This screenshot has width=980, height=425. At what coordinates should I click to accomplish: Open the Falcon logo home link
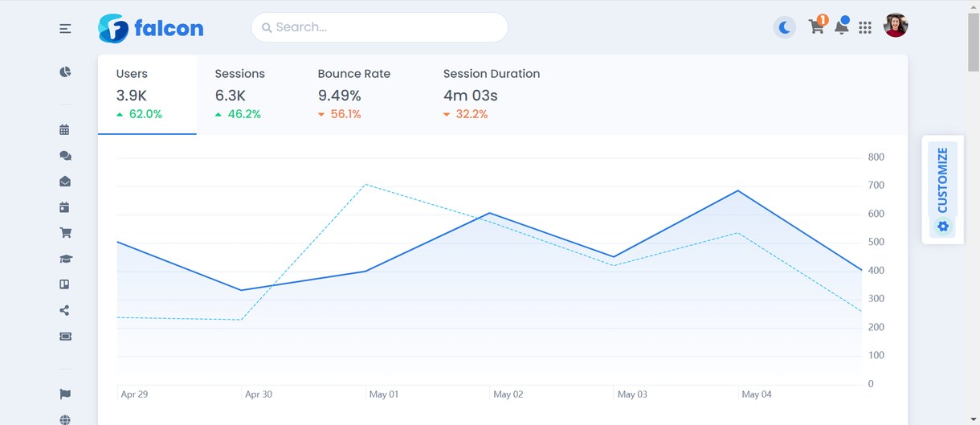coord(151,28)
